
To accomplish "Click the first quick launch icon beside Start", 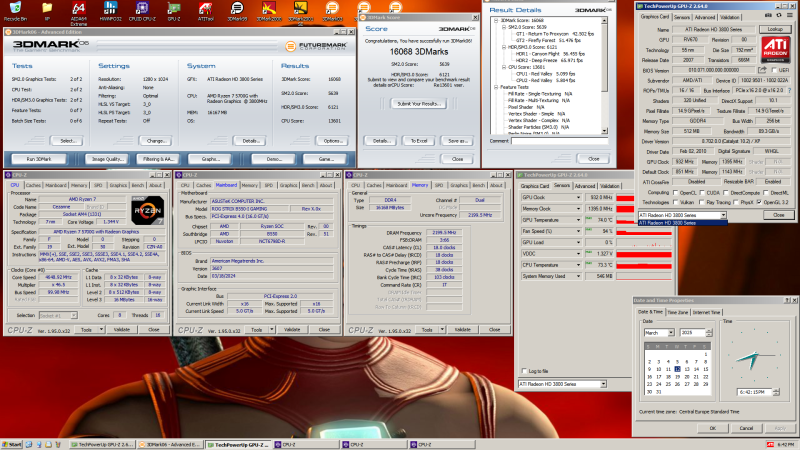I will click(x=29, y=445).
